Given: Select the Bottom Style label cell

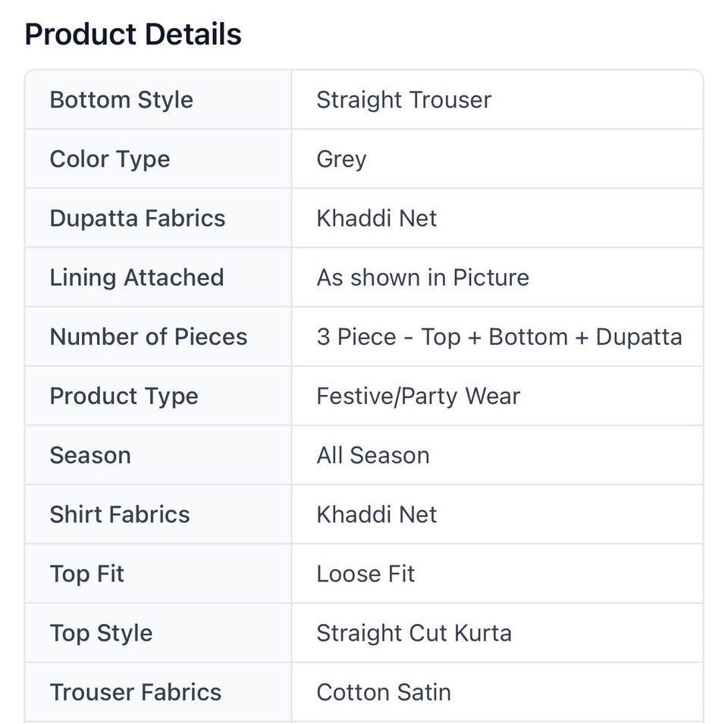Looking at the screenshot, I should (158, 100).
